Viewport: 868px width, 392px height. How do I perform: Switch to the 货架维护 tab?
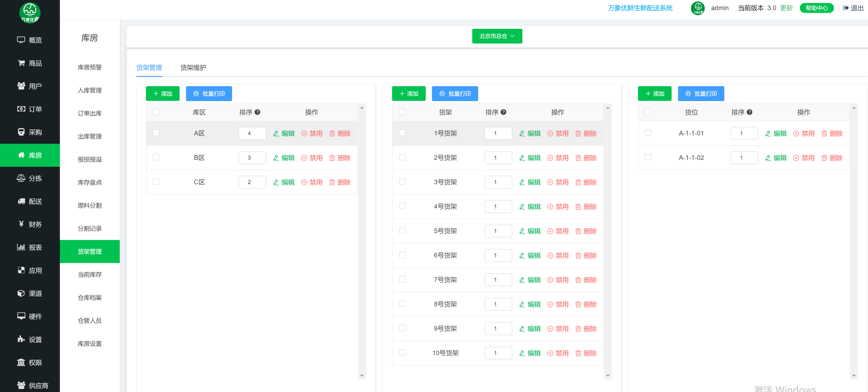[x=193, y=67]
